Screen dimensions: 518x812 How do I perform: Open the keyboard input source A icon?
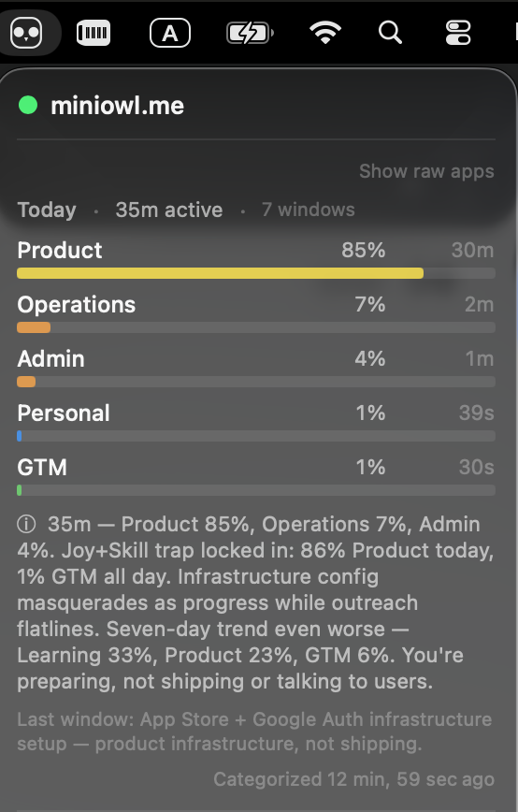point(170,33)
